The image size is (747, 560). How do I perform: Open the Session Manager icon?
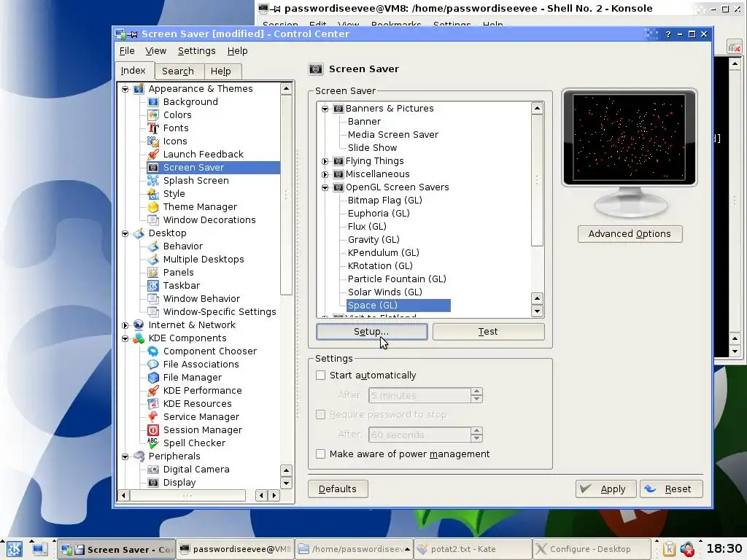153,430
